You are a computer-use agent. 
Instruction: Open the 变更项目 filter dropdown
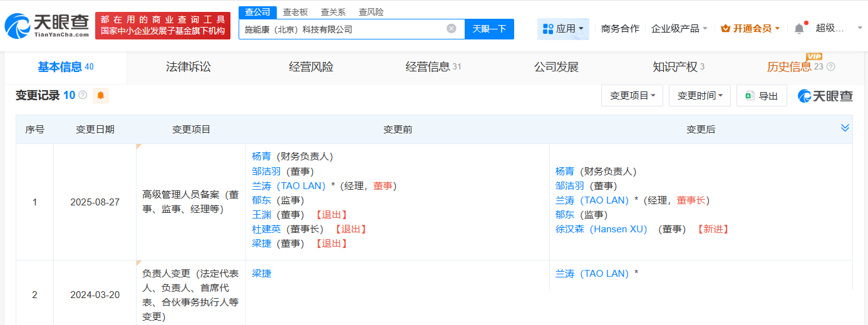point(633,96)
